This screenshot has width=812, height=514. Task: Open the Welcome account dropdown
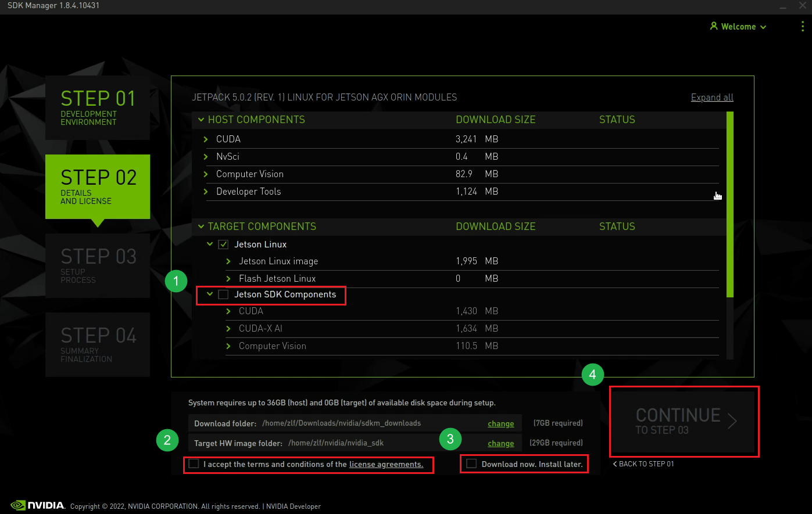pos(738,27)
